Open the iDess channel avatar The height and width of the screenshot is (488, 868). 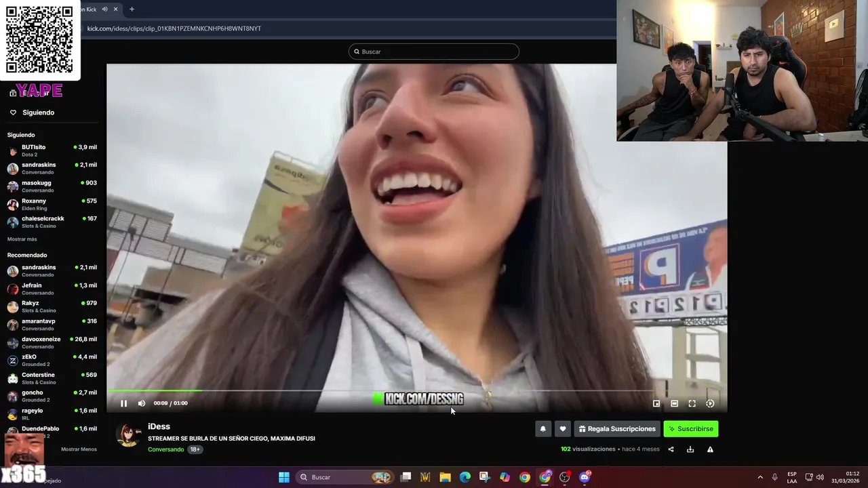[128, 434]
